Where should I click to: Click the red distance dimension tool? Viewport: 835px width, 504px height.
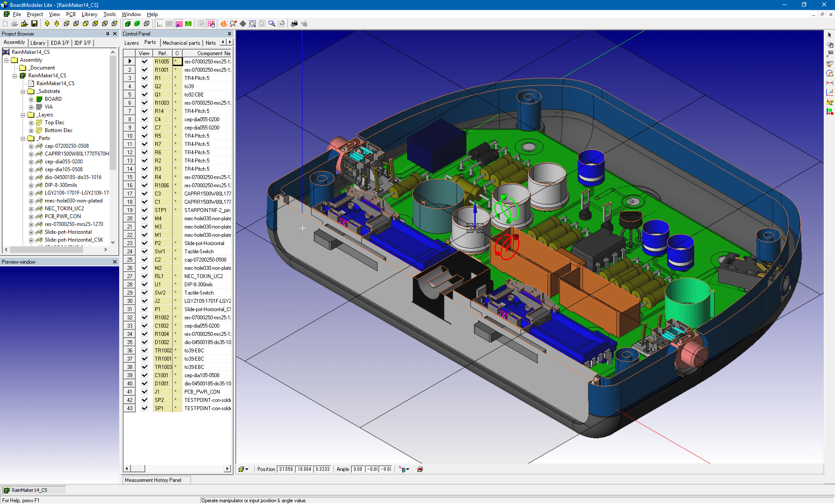click(x=829, y=83)
